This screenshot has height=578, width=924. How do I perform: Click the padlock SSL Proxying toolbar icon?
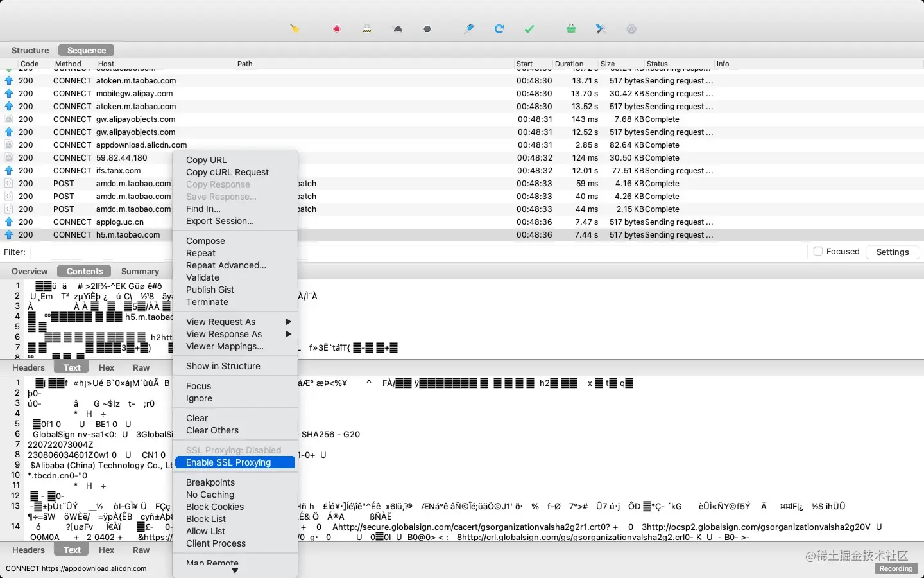[367, 29]
